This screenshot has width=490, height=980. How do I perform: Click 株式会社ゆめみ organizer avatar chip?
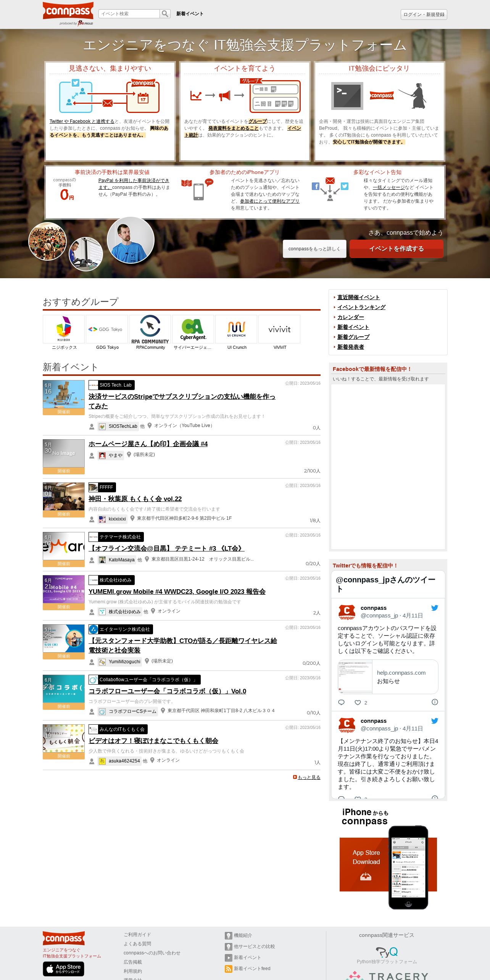pyautogui.click(x=120, y=612)
